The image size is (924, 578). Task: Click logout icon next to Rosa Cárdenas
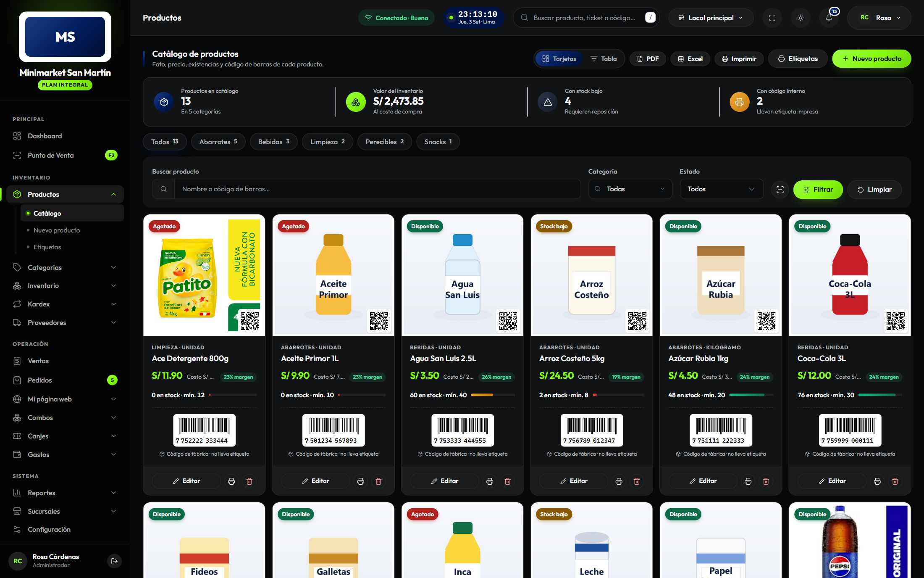[114, 561]
